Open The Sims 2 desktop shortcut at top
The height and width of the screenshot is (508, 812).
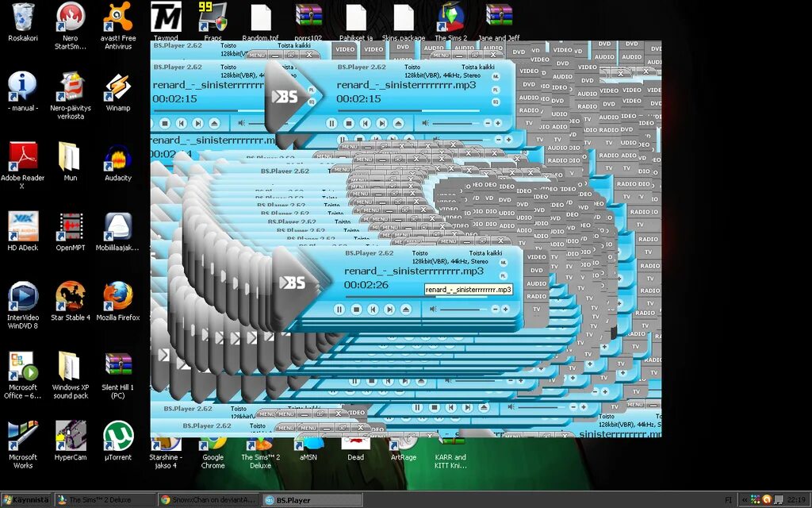[x=450, y=21]
